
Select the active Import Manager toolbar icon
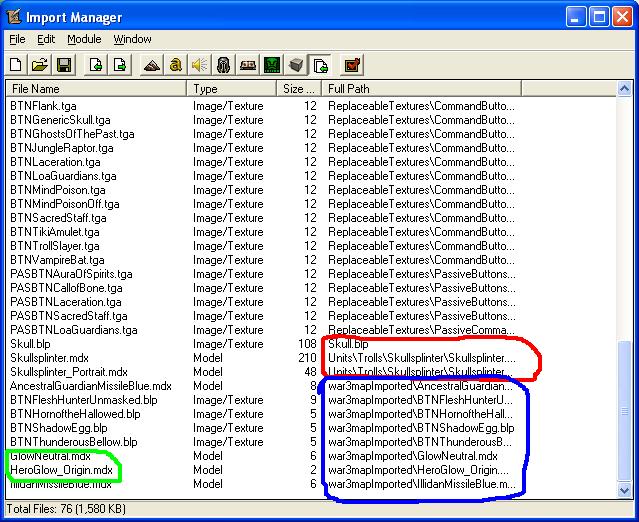click(x=320, y=65)
